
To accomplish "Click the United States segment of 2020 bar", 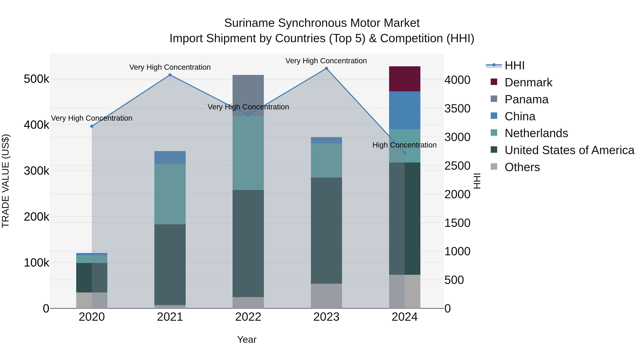I will coord(92,278).
